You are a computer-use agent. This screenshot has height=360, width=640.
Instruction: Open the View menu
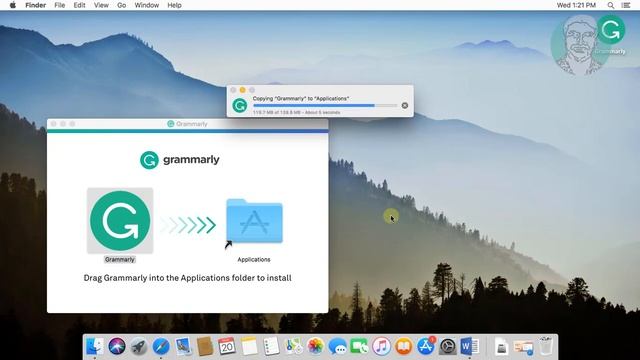tap(101, 5)
